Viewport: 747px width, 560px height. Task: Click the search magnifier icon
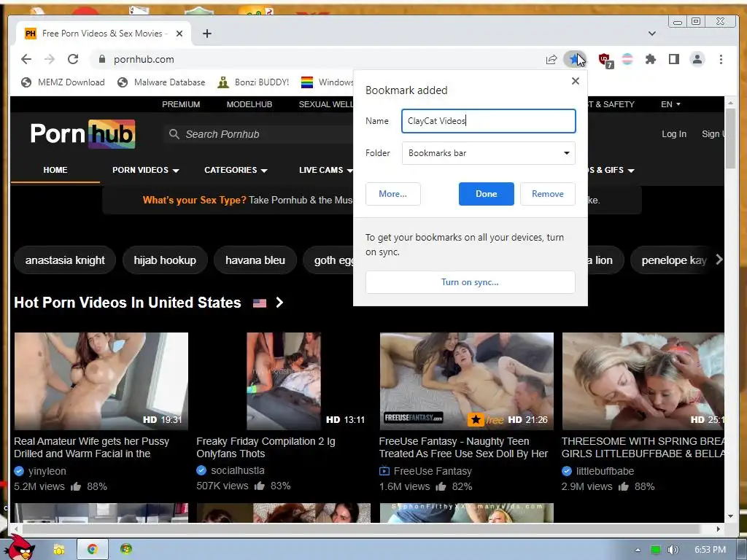tap(174, 134)
